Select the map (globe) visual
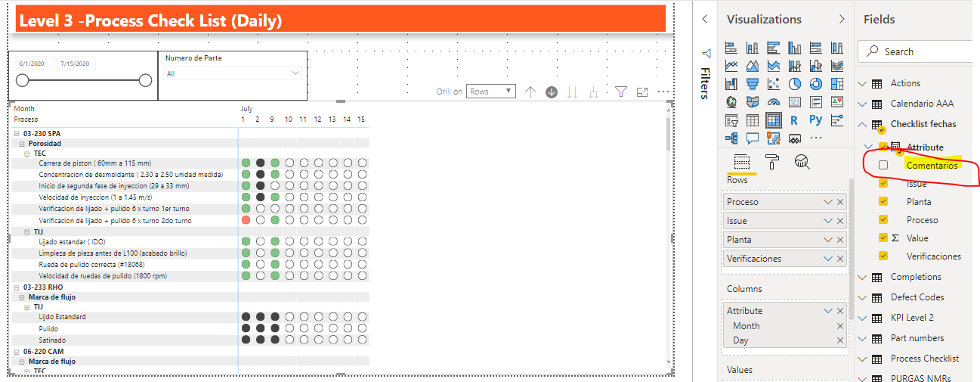Viewport: 980px width, 382px height. pyautogui.click(x=731, y=102)
